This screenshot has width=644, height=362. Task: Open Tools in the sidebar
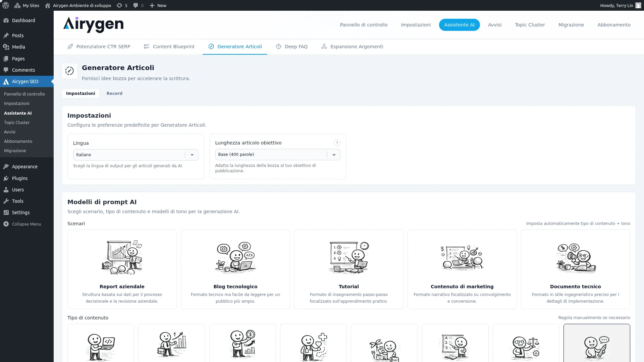coord(27,201)
